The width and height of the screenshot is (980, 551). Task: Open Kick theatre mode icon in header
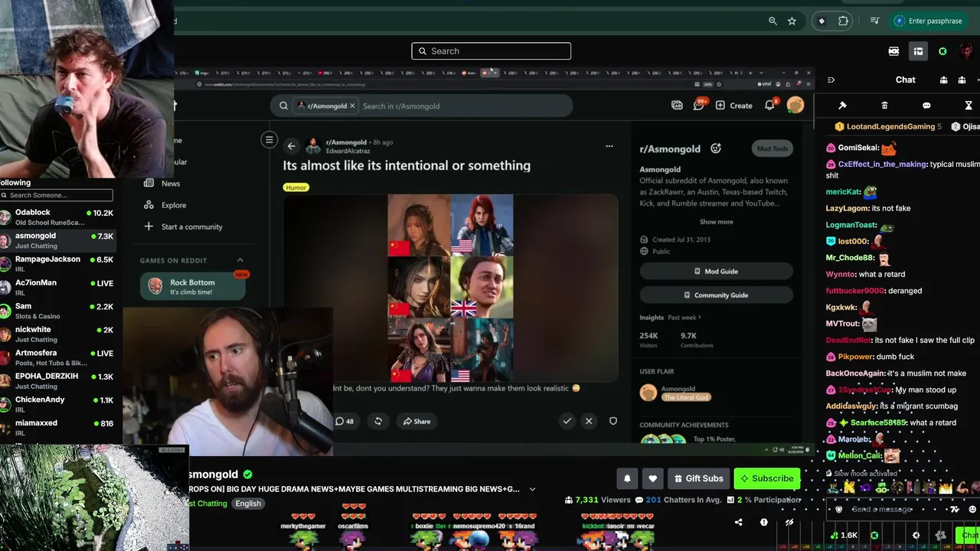pos(893,51)
